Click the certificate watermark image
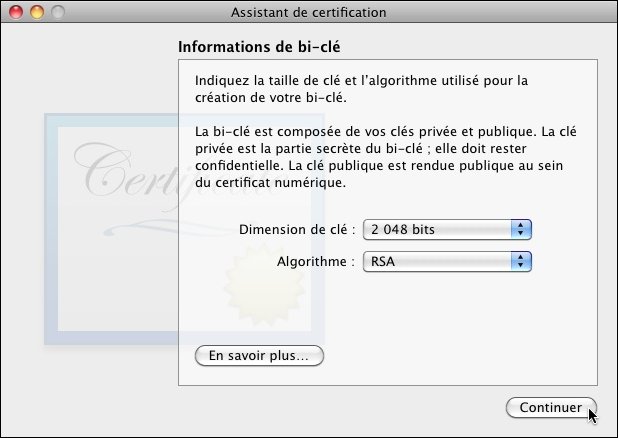Screen dimensions: 618x438 tap(184, 229)
